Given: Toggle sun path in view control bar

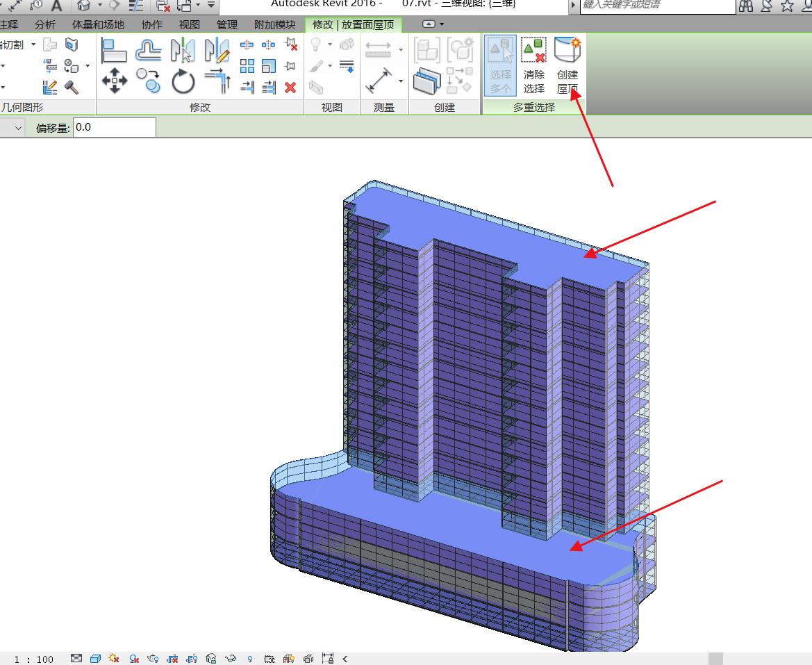Looking at the screenshot, I should 115,659.
